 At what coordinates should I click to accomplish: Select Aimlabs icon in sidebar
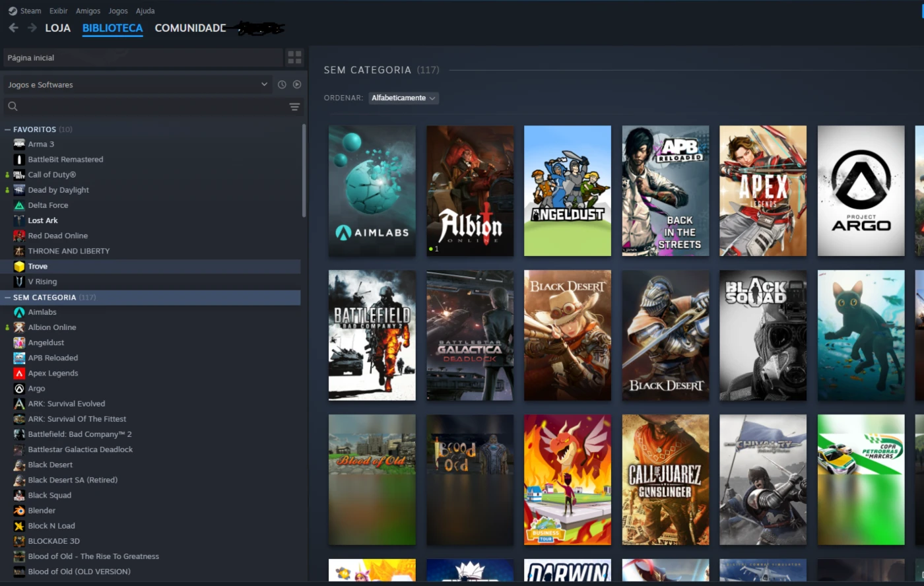click(x=19, y=312)
